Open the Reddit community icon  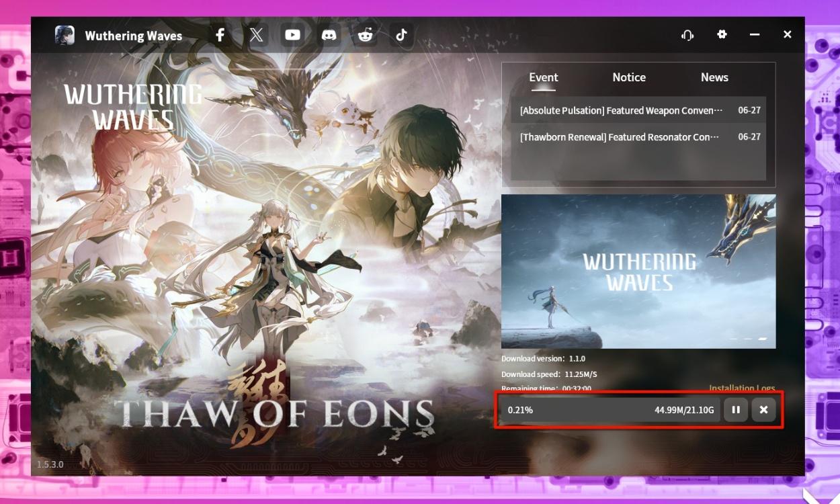[x=365, y=35]
